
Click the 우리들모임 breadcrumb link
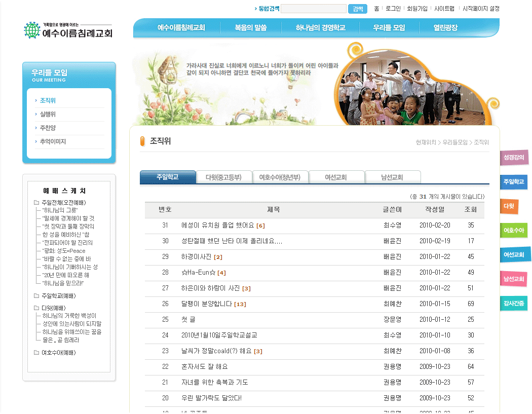(455, 142)
